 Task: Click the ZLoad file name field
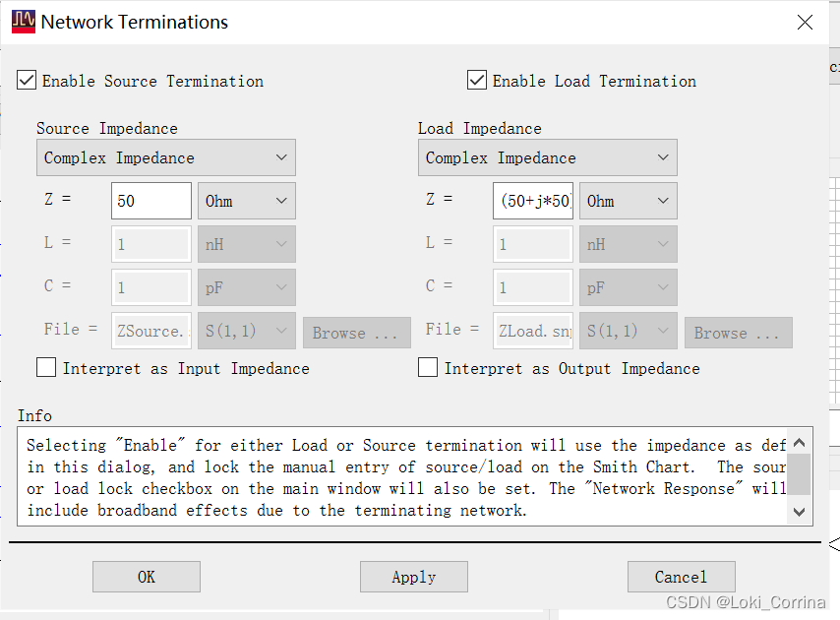[x=532, y=331]
